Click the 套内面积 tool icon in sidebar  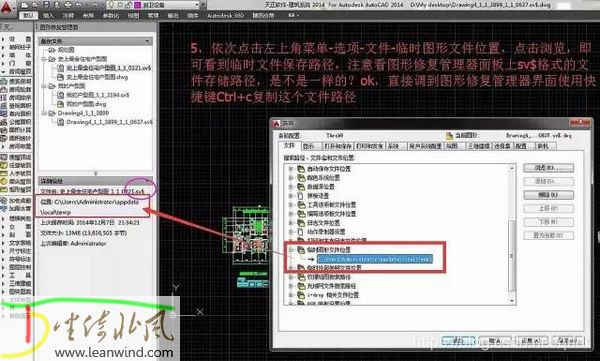pyautogui.click(x=3, y=114)
